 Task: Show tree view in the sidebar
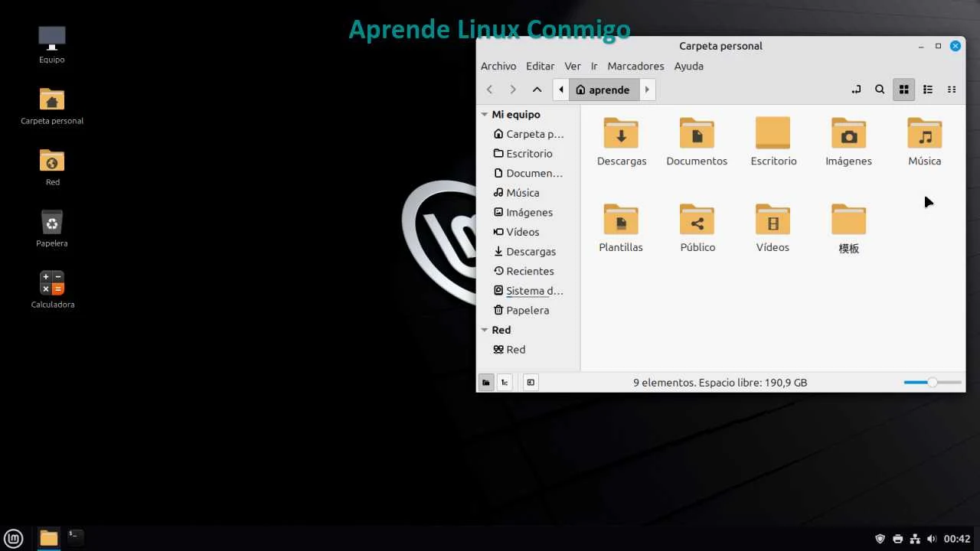click(x=505, y=383)
